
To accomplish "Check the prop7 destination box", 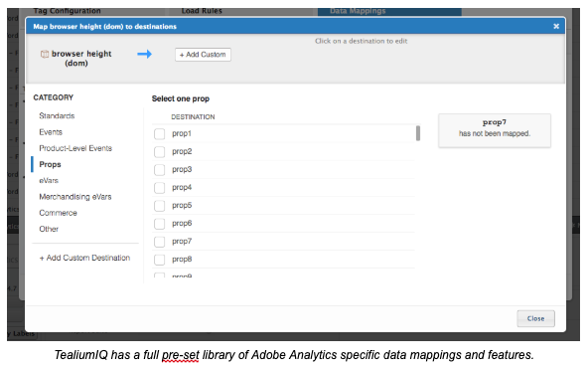I will [159, 242].
